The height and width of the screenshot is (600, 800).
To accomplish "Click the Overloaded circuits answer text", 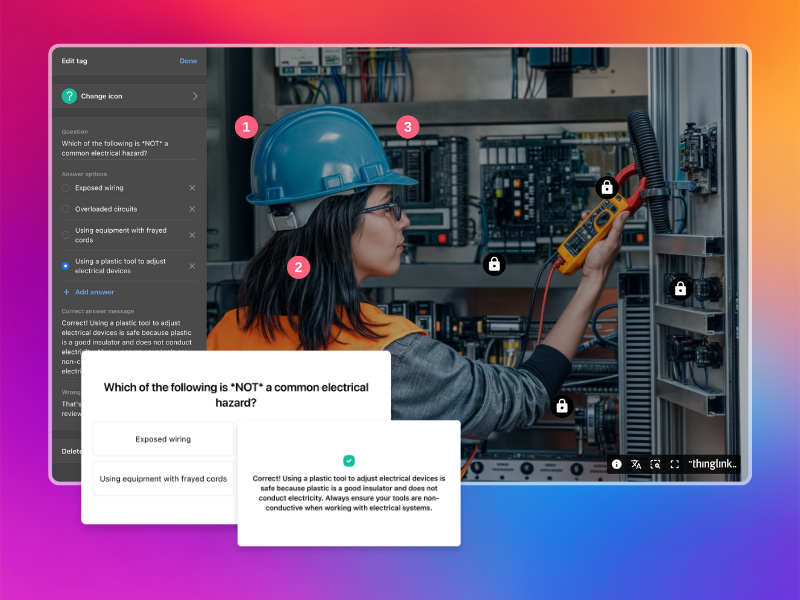I will tap(106, 209).
